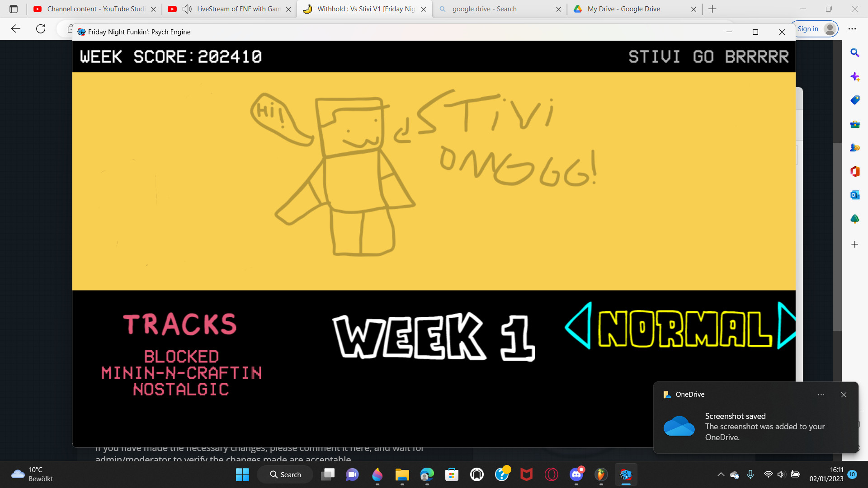
Task: Mute the volume in the system tray
Action: (x=781, y=474)
